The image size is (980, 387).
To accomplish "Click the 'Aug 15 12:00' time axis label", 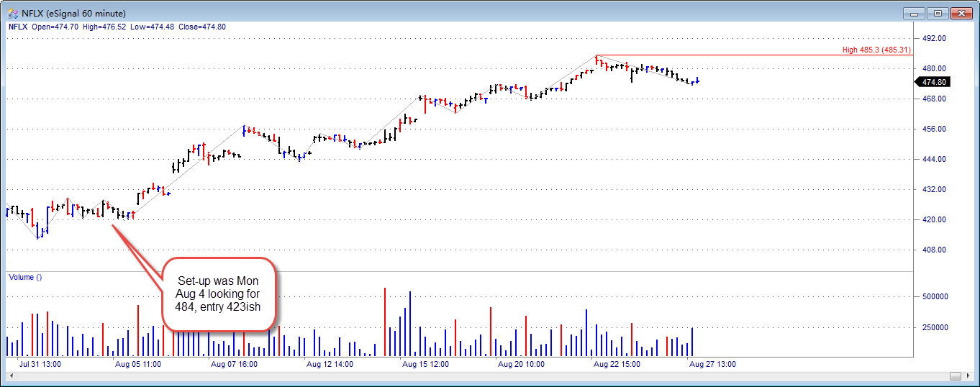I will 425,364.
